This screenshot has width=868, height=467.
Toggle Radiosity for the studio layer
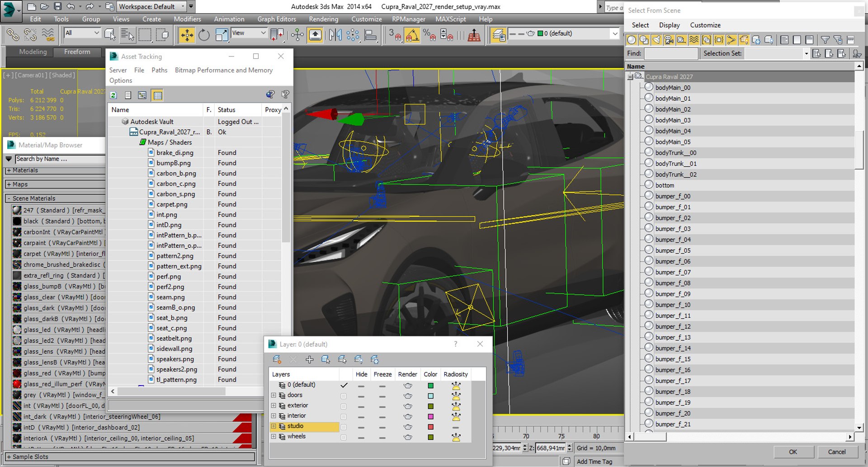(x=456, y=427)
